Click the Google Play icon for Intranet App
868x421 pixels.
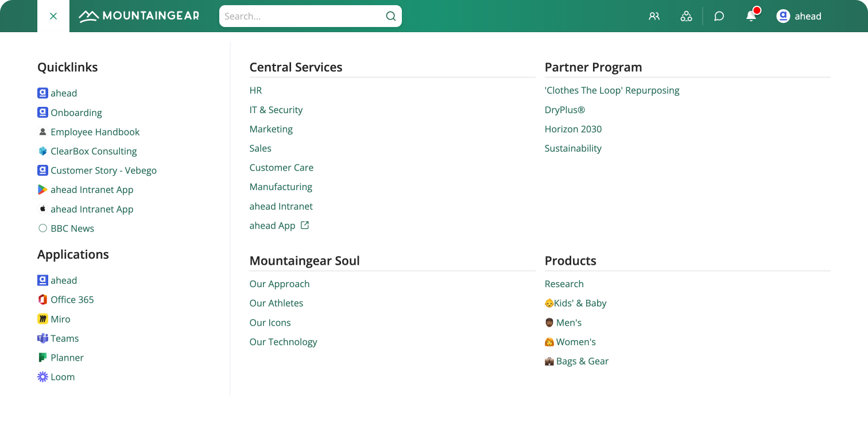click(42, 190)
